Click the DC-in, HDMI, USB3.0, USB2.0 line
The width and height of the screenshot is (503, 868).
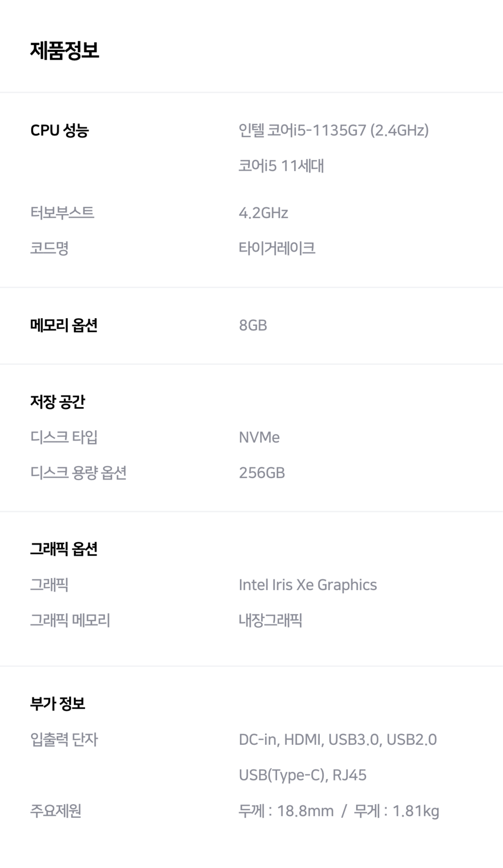(x=338, y=739)
